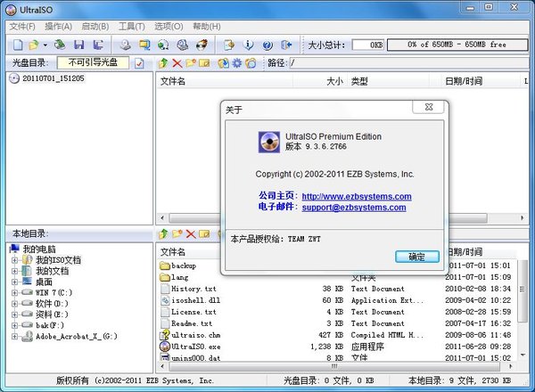
Task: Click the Mount to Virtual Drive icon
Action: click(x=183, y=45)
